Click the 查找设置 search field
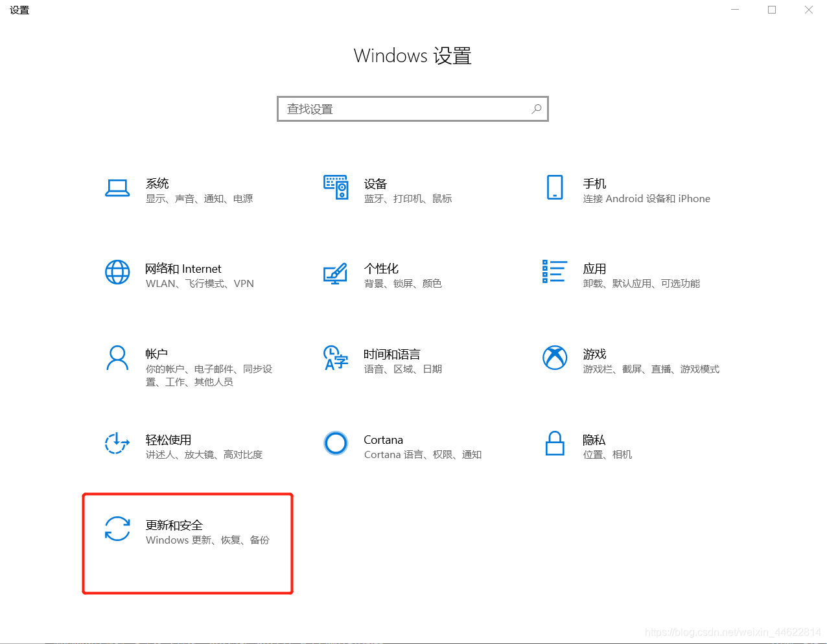Viewport: 827px width, 644px height. coord(413,109)
